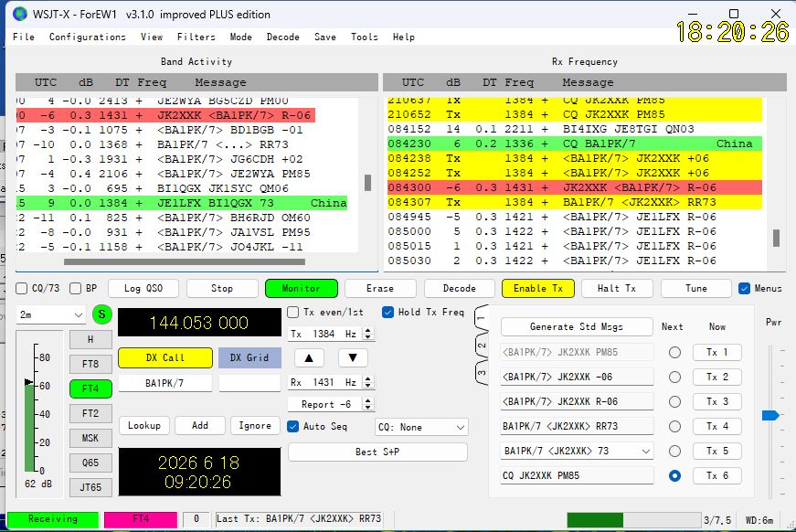Click the DX Call field containing BA1PK/7
Viewport: 796px width, 532px height.
(x=165, y=383)
